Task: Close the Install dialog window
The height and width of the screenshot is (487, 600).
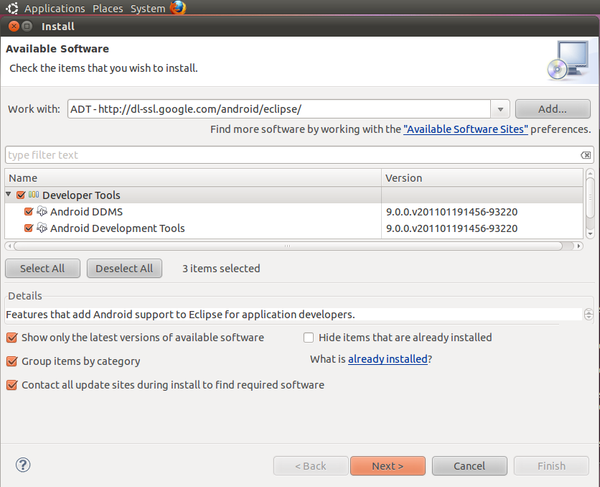Action: click(x=14, y=26)
